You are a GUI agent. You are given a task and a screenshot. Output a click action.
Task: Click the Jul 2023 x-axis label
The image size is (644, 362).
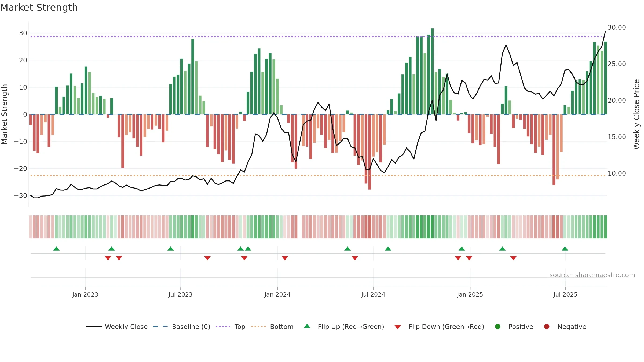click(180, 294)
